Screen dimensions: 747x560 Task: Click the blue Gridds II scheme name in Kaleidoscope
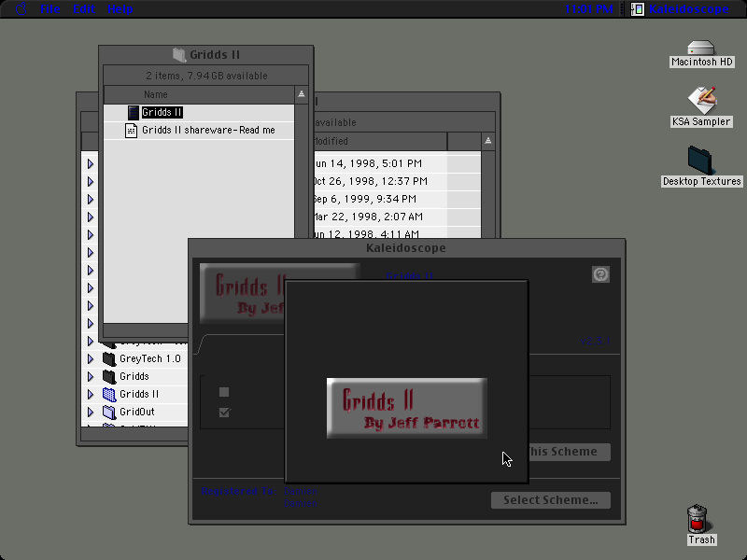(409, 275)
